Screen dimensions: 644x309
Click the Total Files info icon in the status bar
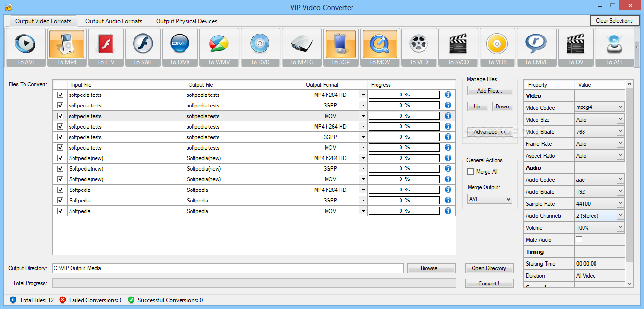(13, 300)
